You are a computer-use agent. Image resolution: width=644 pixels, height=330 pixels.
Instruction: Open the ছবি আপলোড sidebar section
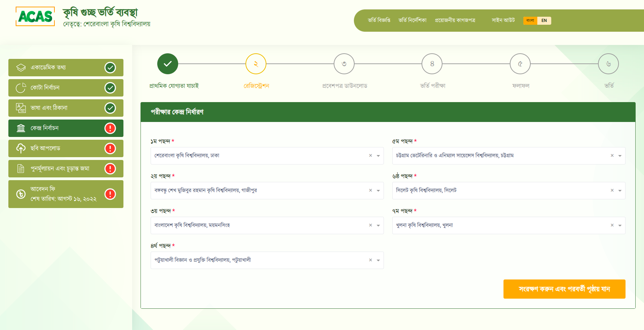pos(66,148)
